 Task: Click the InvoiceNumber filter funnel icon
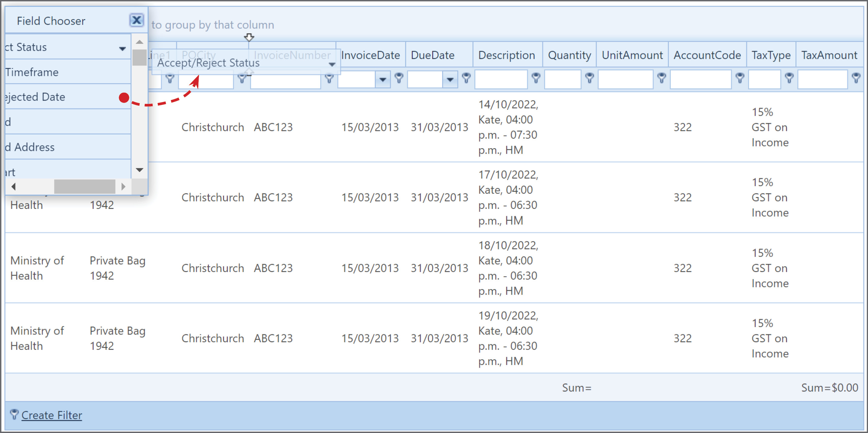pyautogui.click(x=329, y=79)
